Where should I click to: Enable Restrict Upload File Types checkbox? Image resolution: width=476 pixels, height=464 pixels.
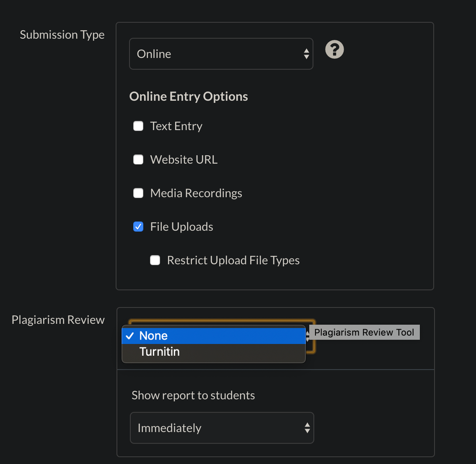155,260
